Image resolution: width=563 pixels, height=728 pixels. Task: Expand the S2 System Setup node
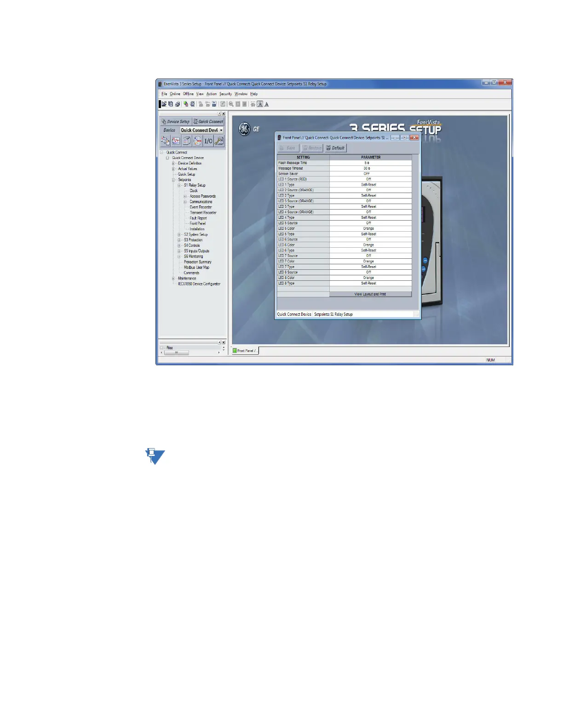(179, 234)
